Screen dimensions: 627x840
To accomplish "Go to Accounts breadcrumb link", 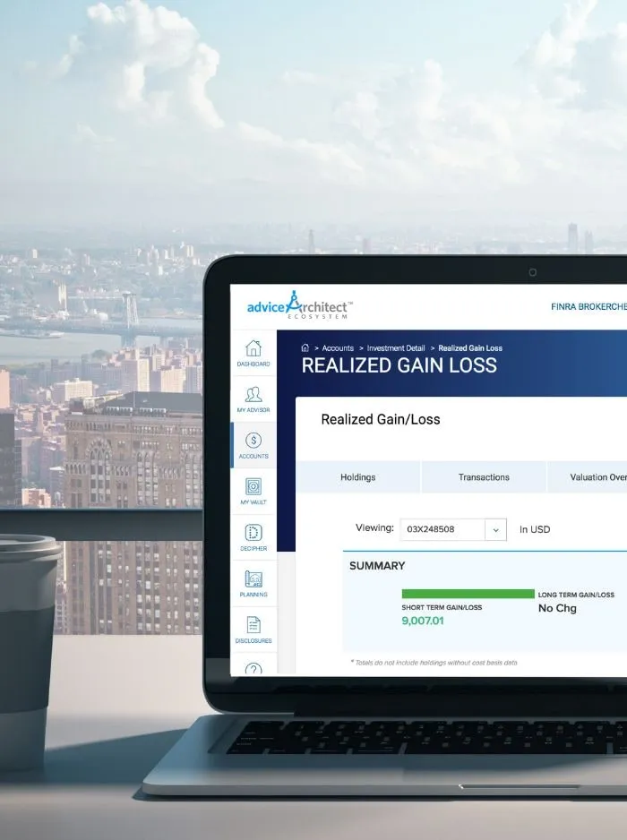I will 338,348.
